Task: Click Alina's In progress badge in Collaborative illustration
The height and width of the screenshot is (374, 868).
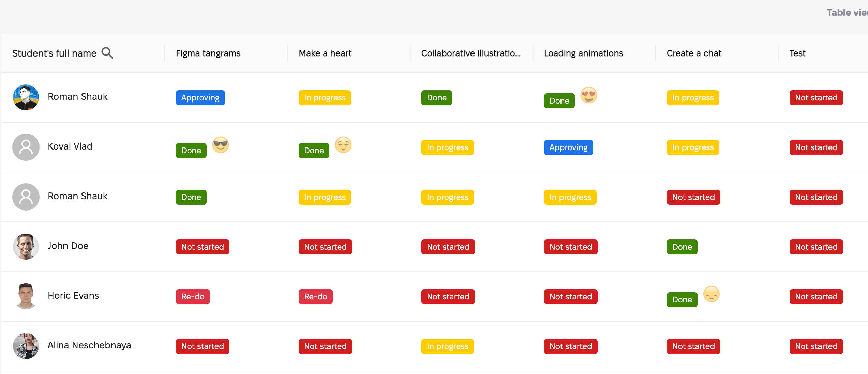Action: pos(447,346)
